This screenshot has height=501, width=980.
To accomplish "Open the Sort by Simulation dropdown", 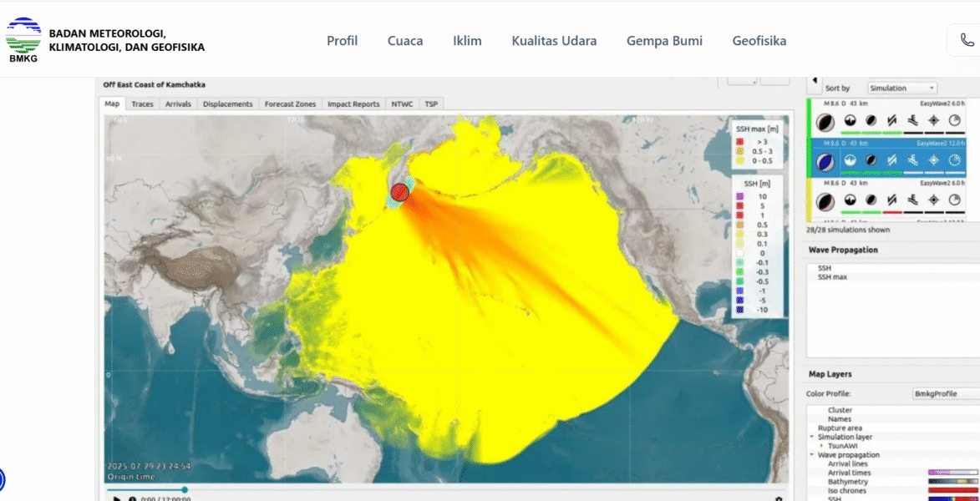I will [x=902, y=88].
